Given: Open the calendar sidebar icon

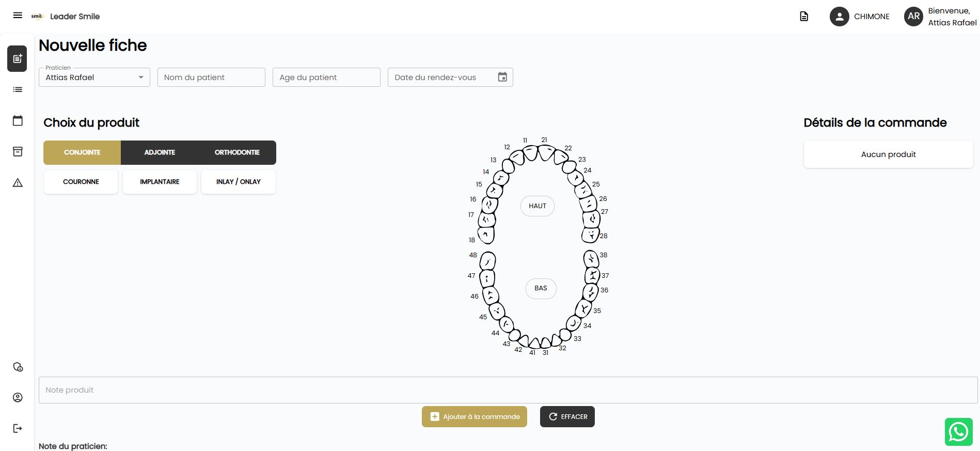Looking at the screenshot, I should (x=18, y=120).
